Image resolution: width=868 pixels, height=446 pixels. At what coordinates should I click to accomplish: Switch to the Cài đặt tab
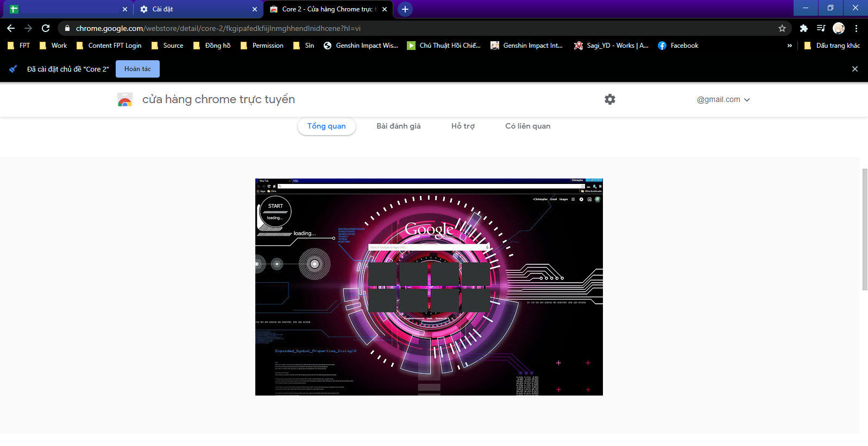(x=198, y=9)
